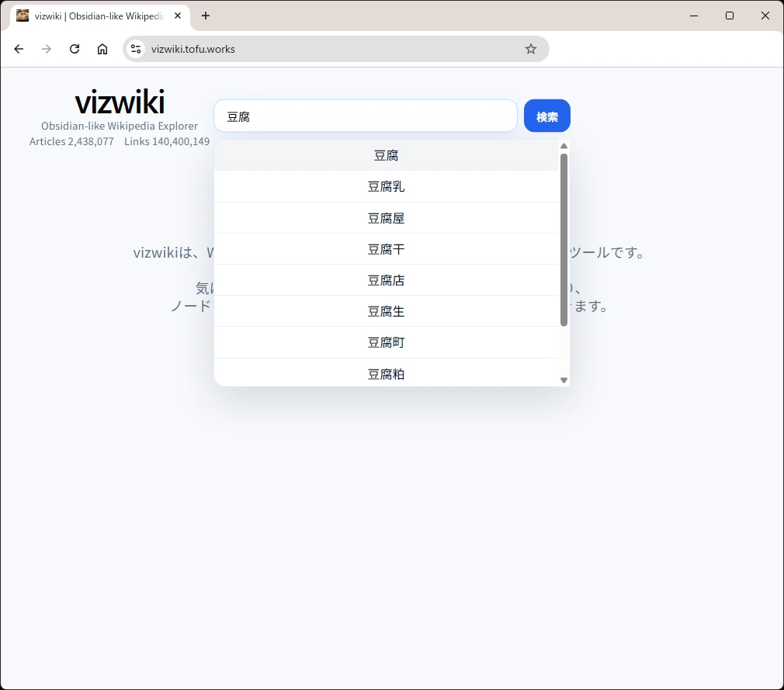Maximize the browser window
This screenshot has width=784, height=690.
click(730, 16)
